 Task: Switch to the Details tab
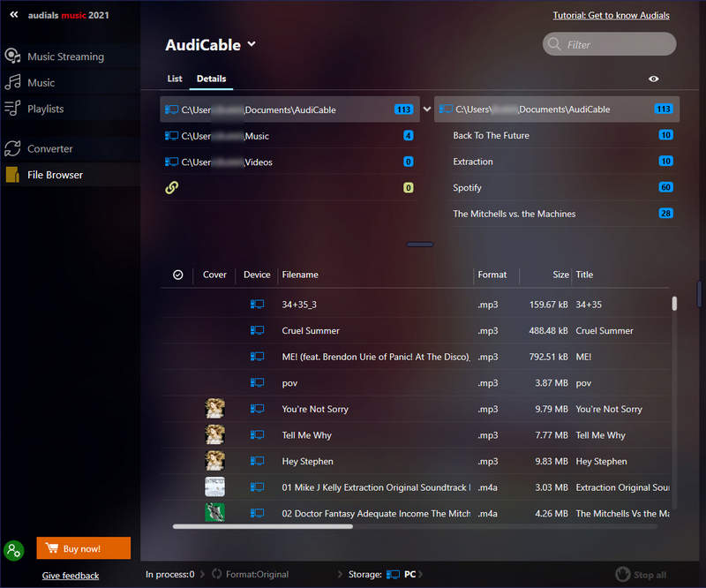point(211,79)
